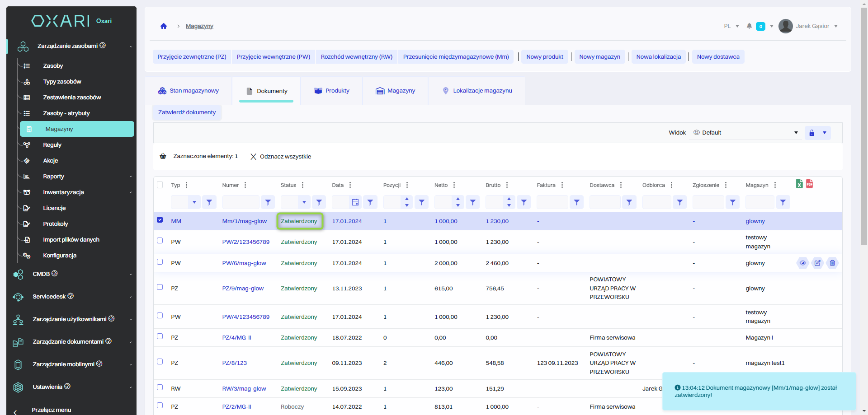The height and width of the screenshot is (415, 868).
Task: Open the Widok Default dropdown
Action: tap(746, 133)
